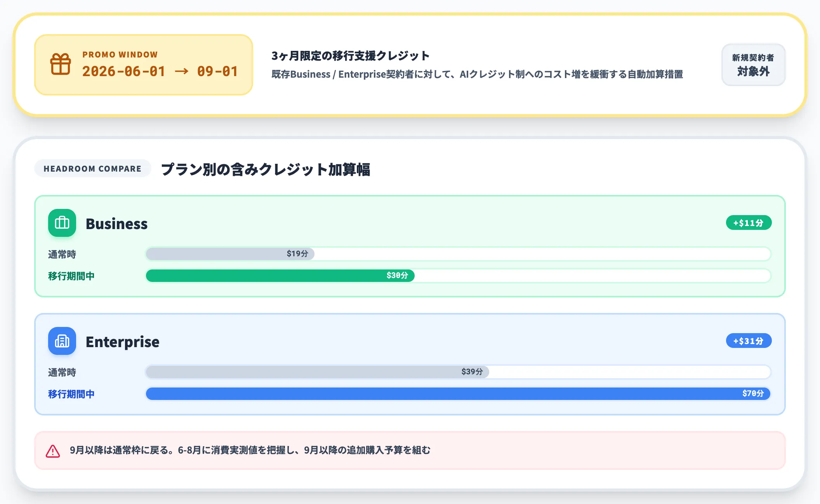Click the Business 通常時 $19分 bar
The height and width of the screenshot is (504, 820).
click(230, 254)
